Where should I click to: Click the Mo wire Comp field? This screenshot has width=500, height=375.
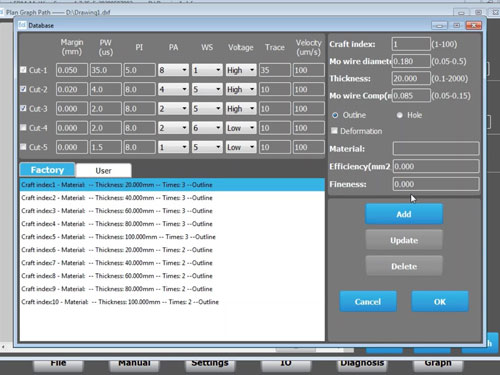click(411, 96)
